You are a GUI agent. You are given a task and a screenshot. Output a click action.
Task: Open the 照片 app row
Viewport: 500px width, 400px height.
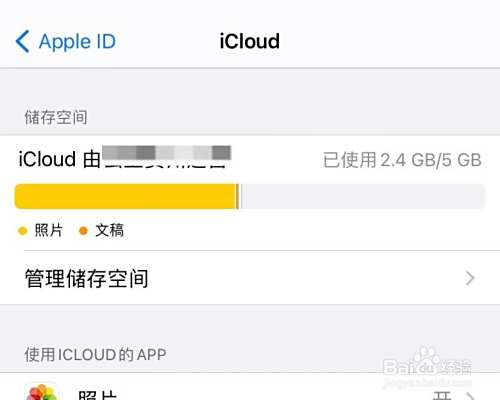pyautogui.click(x=250, y=387)
